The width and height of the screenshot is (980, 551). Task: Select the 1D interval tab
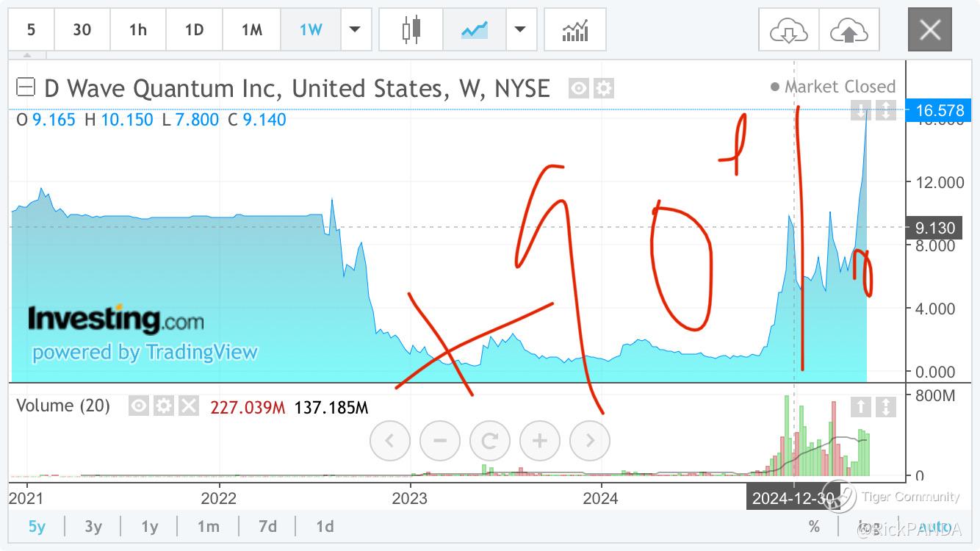[x=194, y=30]
